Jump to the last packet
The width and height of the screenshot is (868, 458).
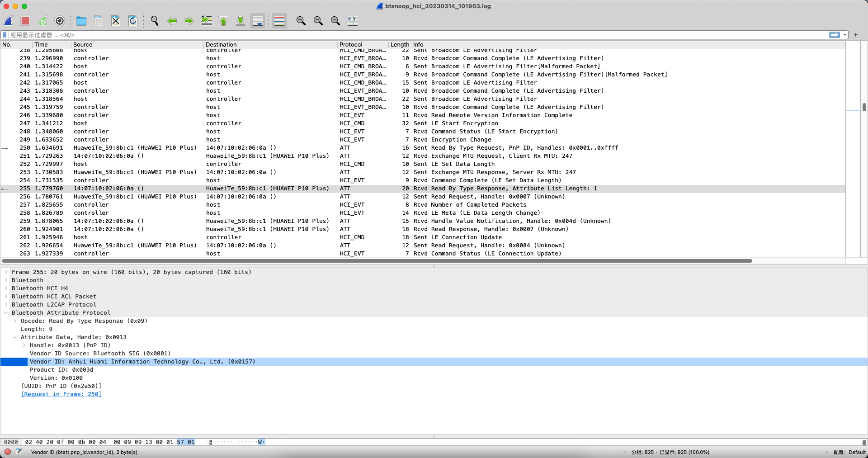241,21
